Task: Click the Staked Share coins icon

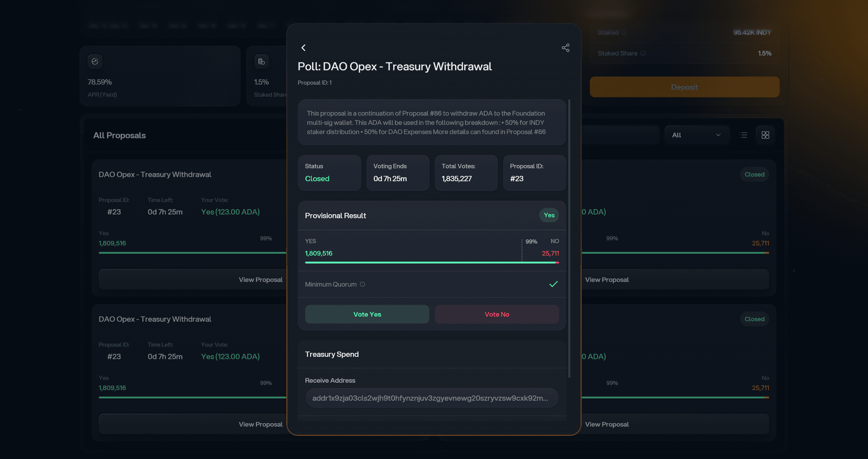Action: pos(262,62)
